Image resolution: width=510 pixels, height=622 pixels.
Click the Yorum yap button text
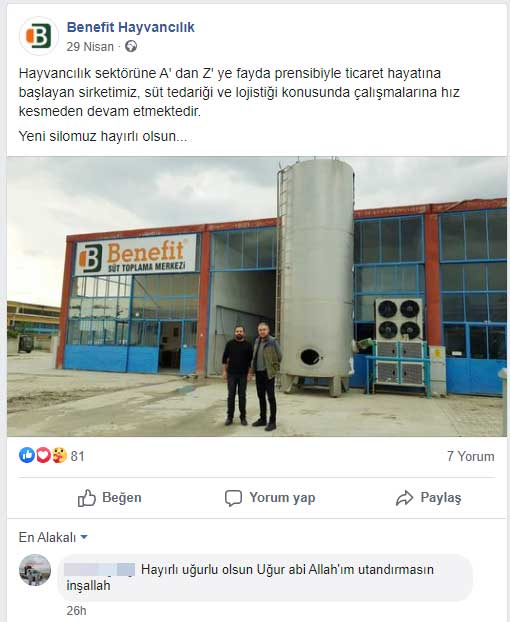pyautogui.click(x=282, y=497)
